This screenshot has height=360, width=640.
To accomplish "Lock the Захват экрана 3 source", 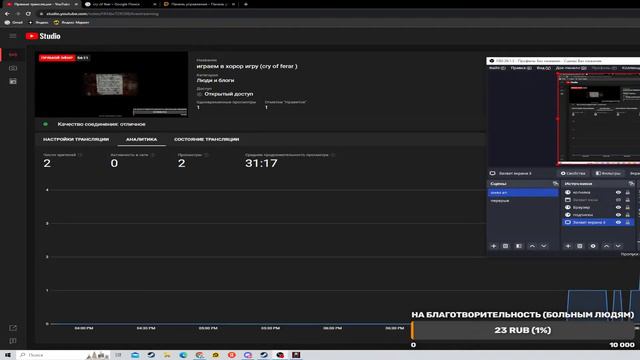I will (x=628, y=222).
